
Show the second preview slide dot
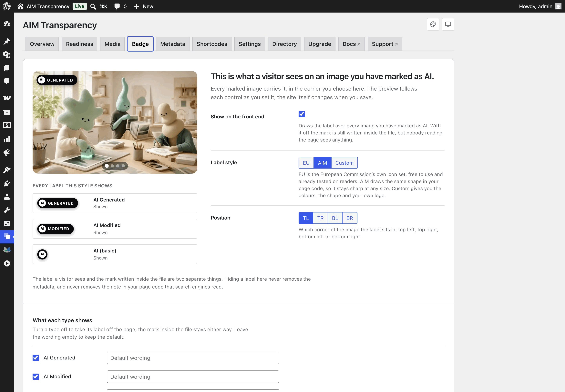click(x=112, y=166)
